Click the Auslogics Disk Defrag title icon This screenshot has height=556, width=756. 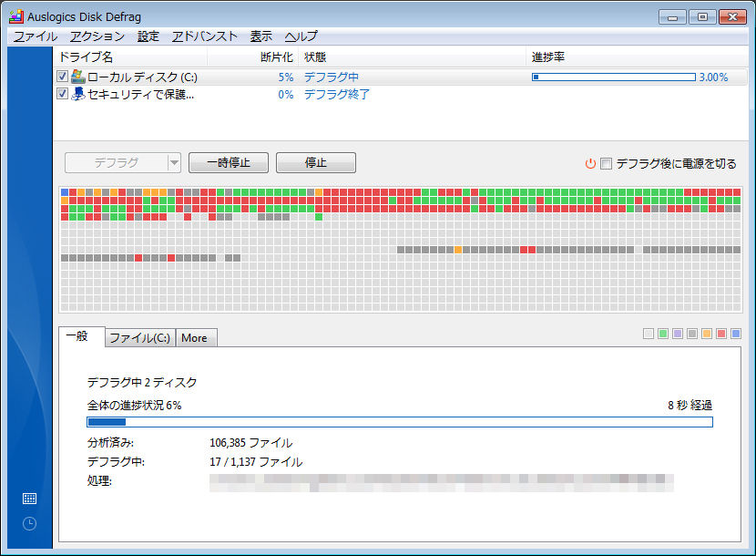pos(15,16)
